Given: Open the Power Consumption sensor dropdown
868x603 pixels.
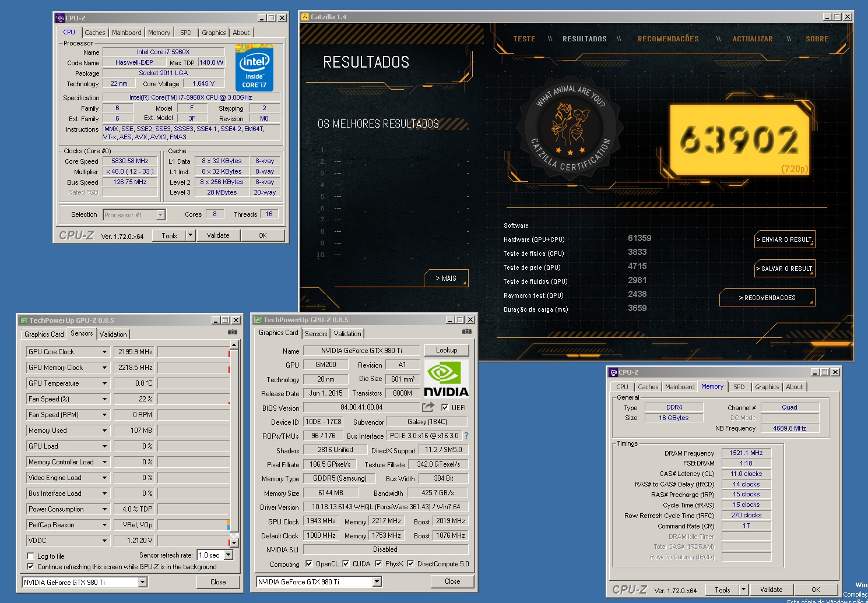Looking at the screenshot, I should click(x=104, y=509).
